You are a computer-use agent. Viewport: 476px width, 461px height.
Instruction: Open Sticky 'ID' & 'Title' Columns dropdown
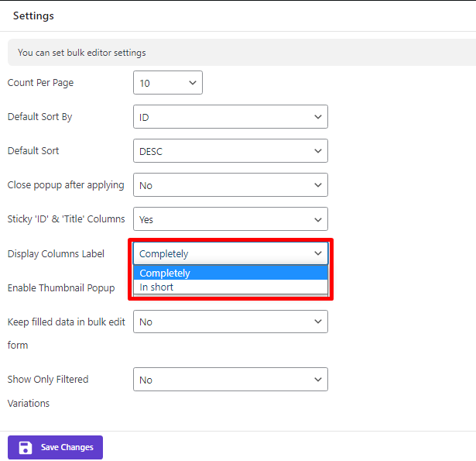pos(231,218)
